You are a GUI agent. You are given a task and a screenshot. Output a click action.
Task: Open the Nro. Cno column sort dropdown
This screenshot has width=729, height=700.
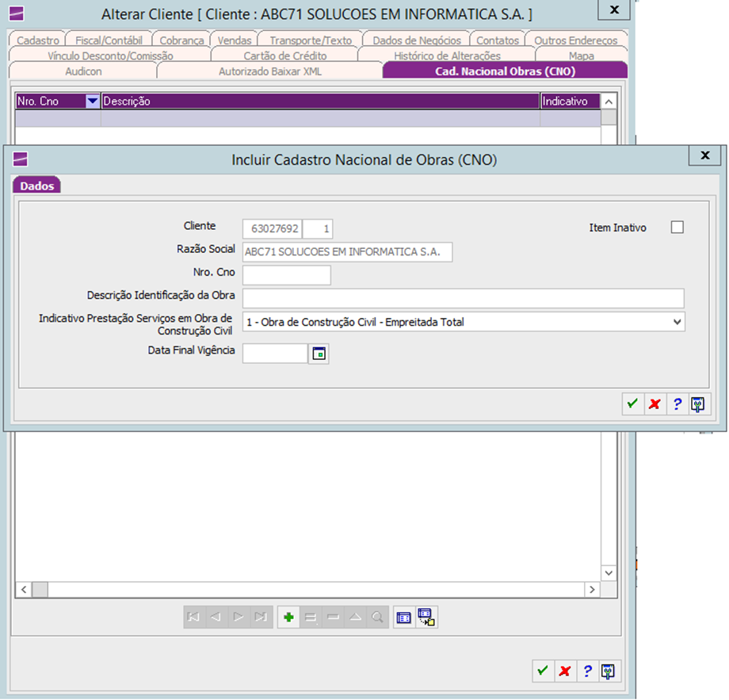(x=93, y=101)
